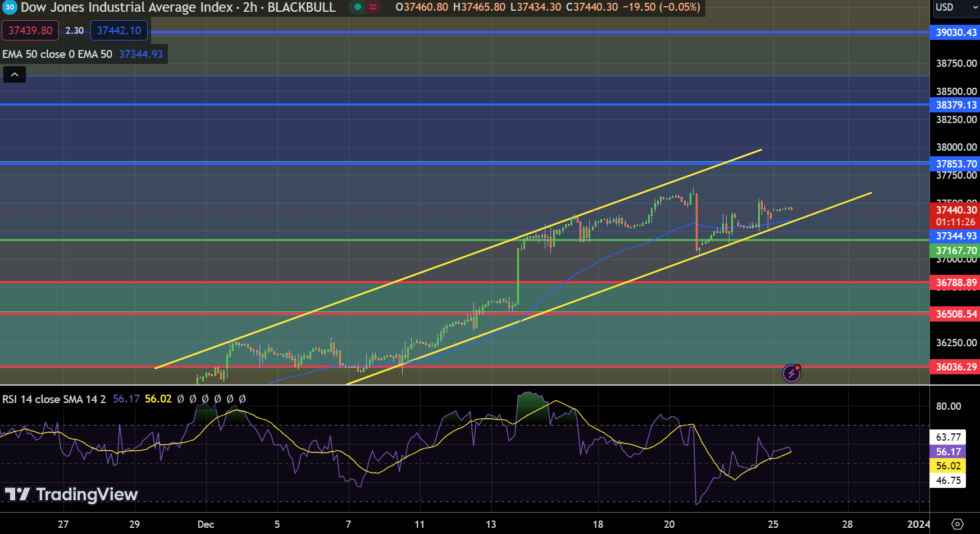Click the countdown timer 01:11:26
Image resolution: width=980 pixels, height=534 pixels.
click(955, 222)
